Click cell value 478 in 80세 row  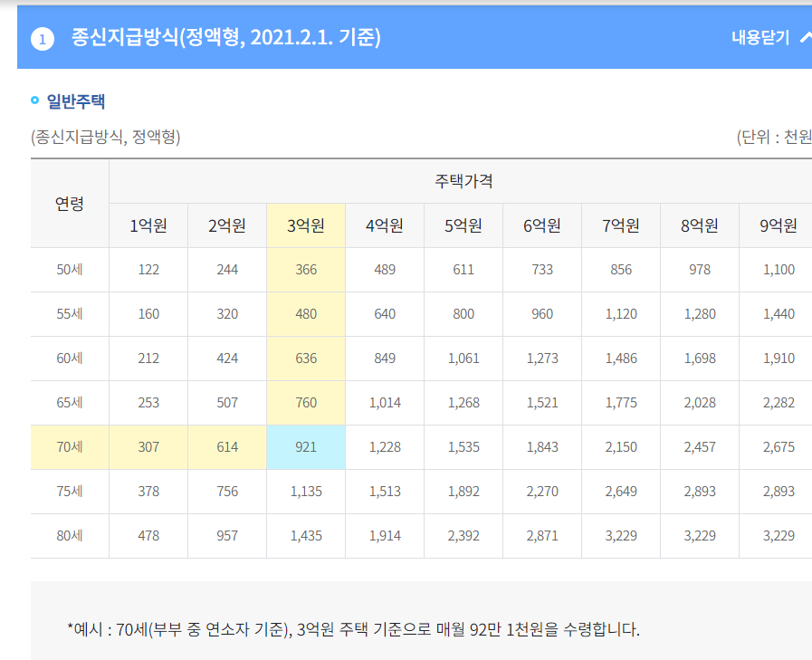click(148, 536)
